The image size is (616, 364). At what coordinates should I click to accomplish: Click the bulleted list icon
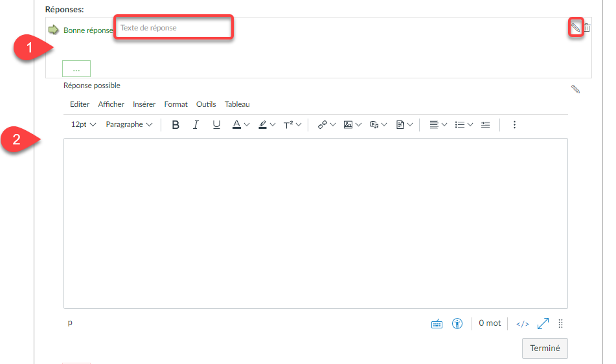click(460, 124)
